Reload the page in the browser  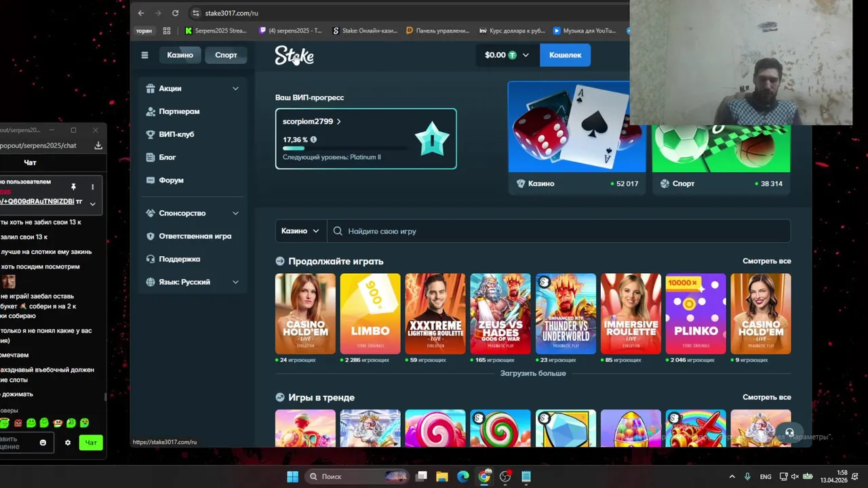[175, 13]
